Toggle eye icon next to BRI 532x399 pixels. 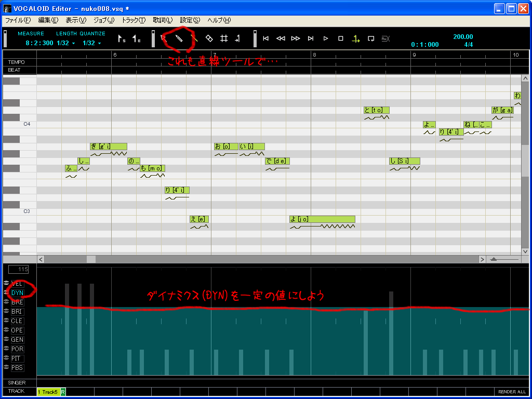click(6, 311)
